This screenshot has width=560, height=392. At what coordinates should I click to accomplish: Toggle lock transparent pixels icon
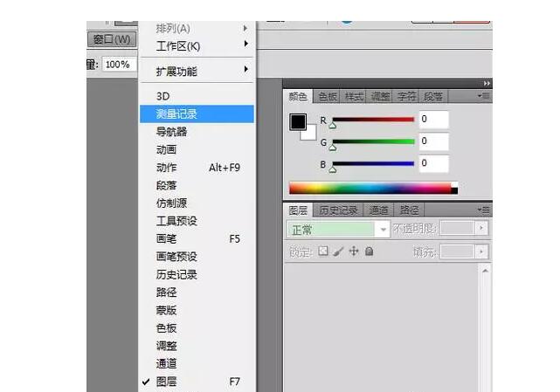point(323,251)
